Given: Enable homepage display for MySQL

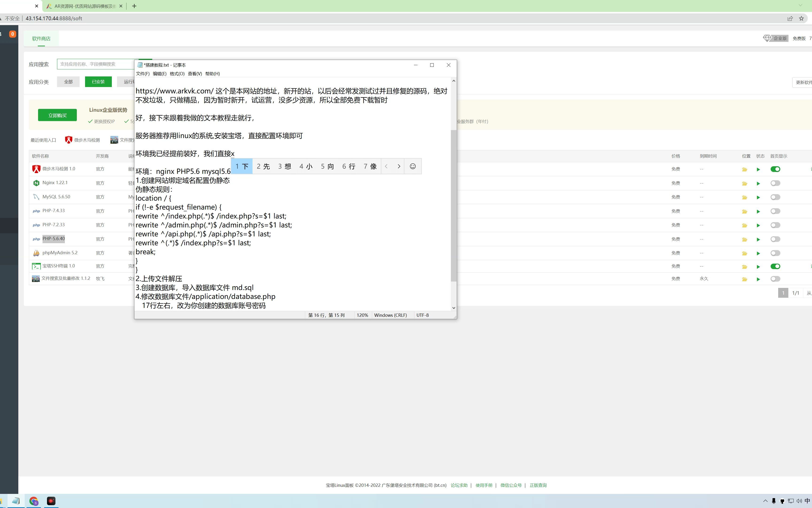Looking at the screenshot, I should [x=775, y=197].
